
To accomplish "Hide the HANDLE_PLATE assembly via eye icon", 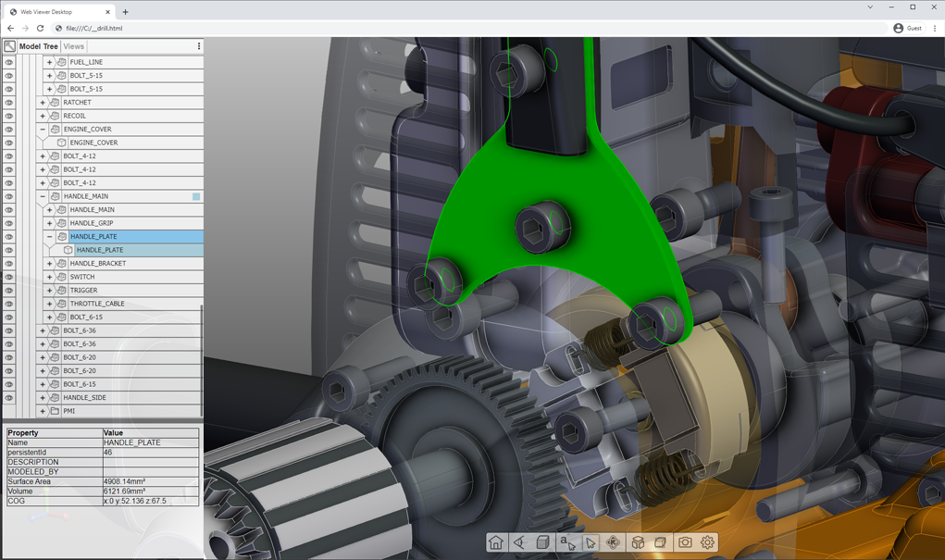I will click(9, 237).
